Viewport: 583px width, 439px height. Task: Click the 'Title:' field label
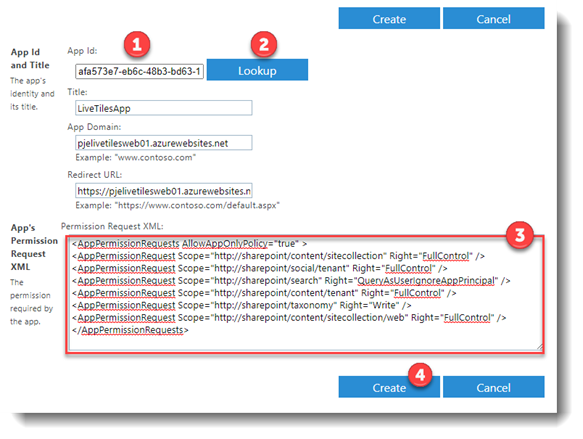point(77,92)
